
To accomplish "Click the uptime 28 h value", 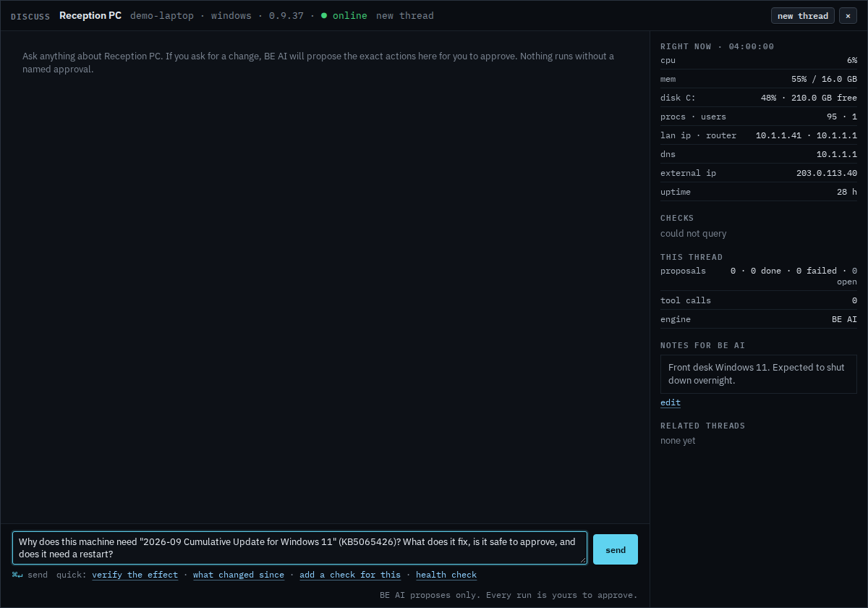I will 847,192.
